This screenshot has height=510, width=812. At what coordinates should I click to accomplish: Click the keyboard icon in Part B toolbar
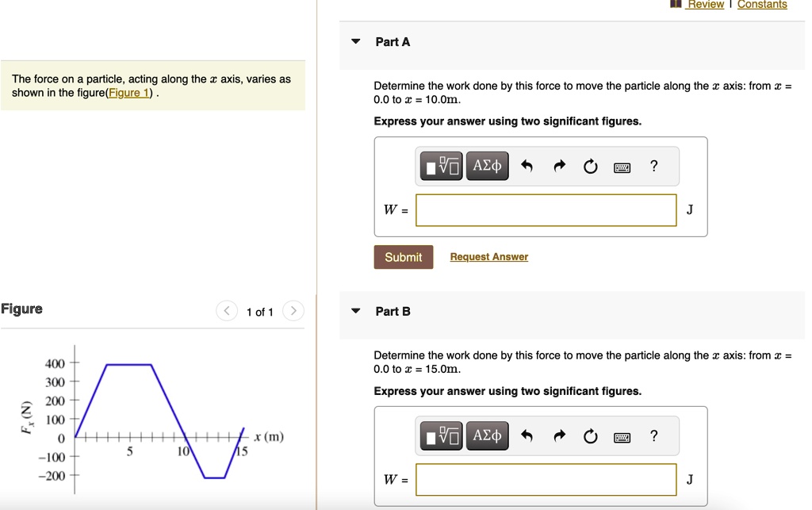coord(622,436)
